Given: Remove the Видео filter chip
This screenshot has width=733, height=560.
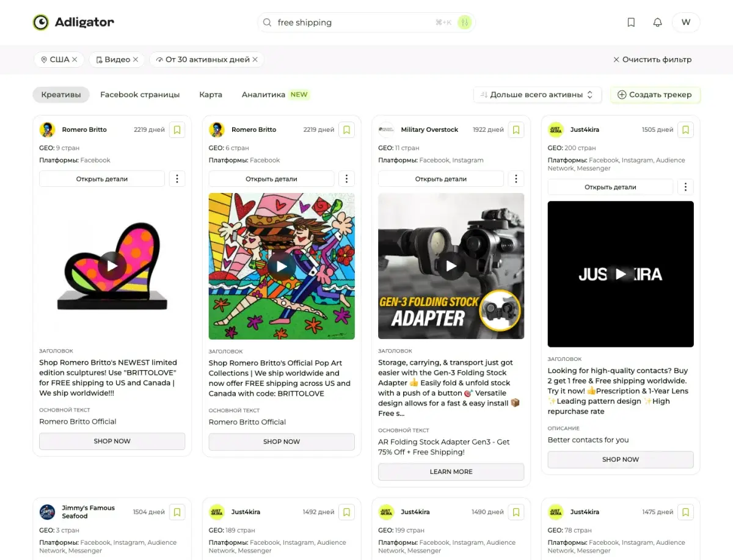Looking at the screenshot, I should pyautogui.click(x=136, y=59).
